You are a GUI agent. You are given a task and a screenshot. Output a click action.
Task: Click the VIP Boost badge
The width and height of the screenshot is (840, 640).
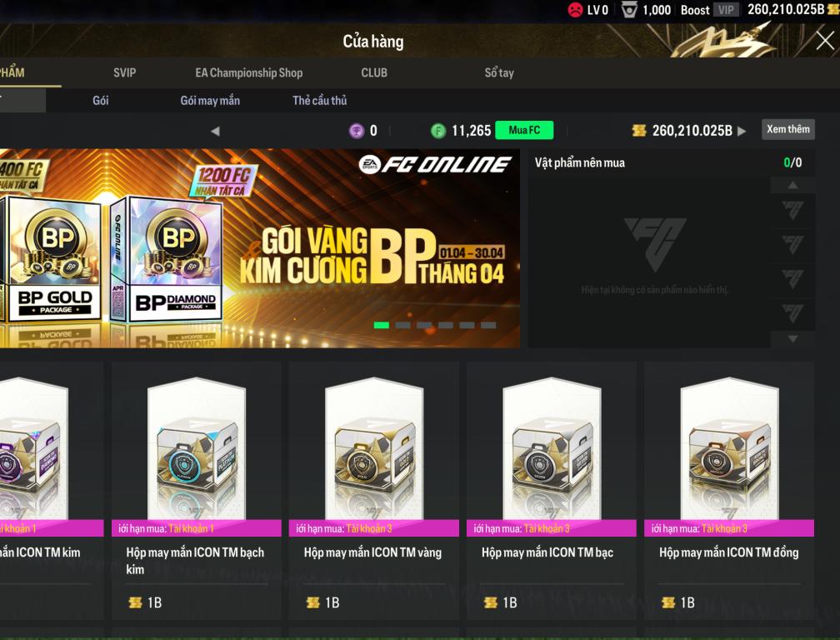tap(725, 10)
